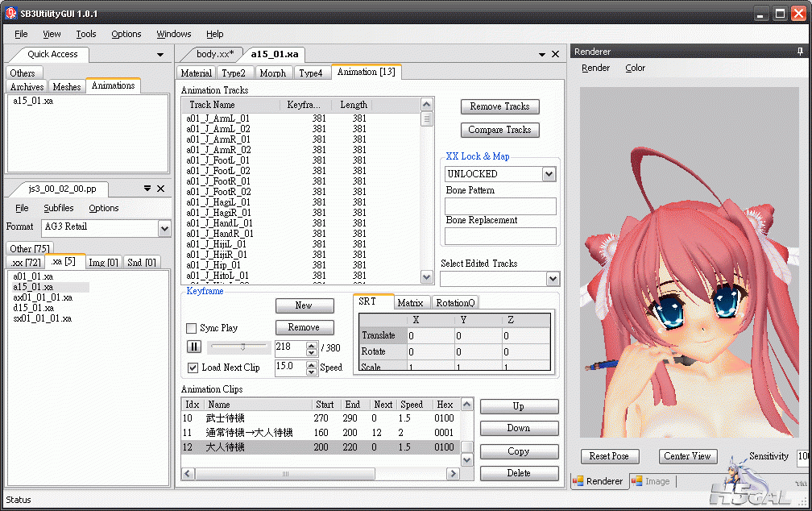
Task: Open document list arrow beside body.xx tab
Action: tap(541, 55)
